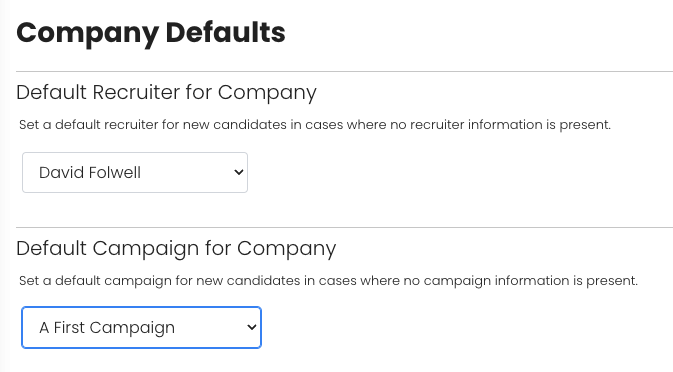The image size is (673, 372).
Task: Click divider line above Default Campaign section
Action: pyautogui.click(x=345, y=227)
